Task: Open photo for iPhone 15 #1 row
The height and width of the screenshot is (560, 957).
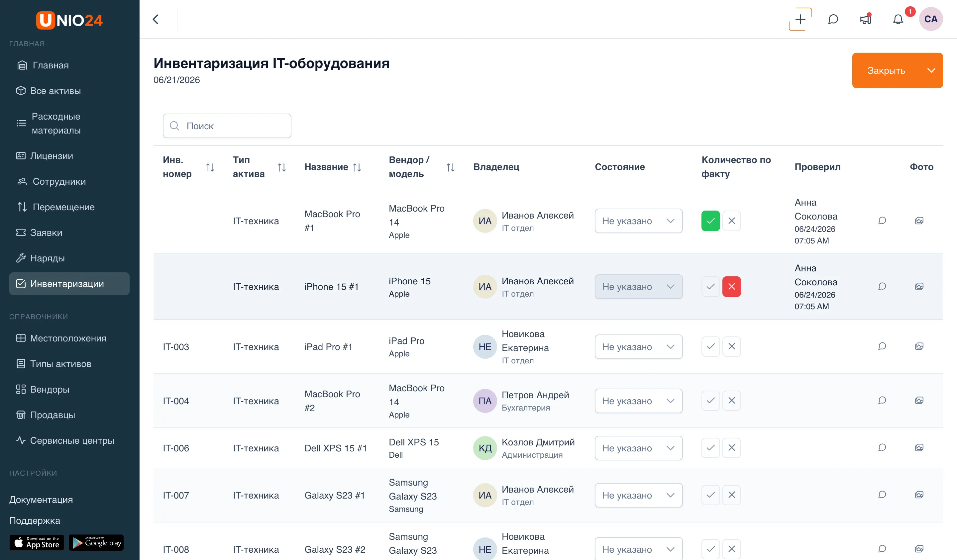Action: [919, 286]
